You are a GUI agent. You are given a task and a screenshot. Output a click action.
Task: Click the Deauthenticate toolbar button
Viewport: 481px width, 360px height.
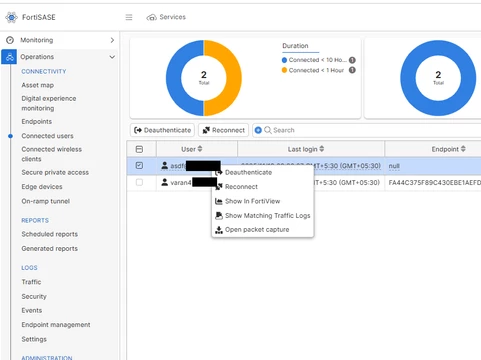(x=162, y=130)
